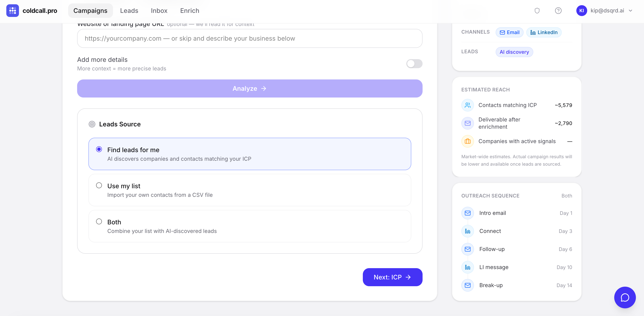Open the shield security icon

pos(537,11)
